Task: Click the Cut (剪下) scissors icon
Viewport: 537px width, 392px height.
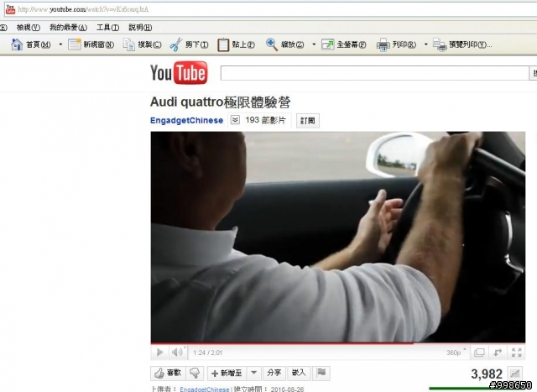Action: coord(176,44)
